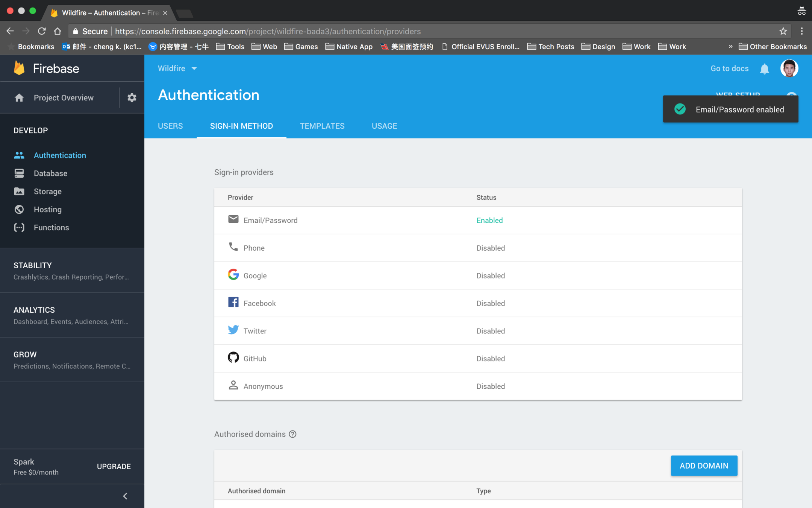Bookmark this page with star icon
The height and width of the screenshot is (508, 812).
tap(783, 31)
